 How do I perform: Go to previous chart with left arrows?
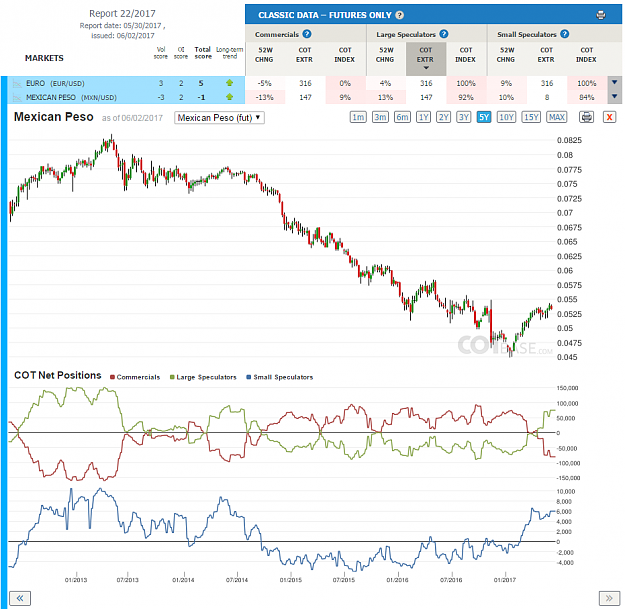[x=20, y=598]
